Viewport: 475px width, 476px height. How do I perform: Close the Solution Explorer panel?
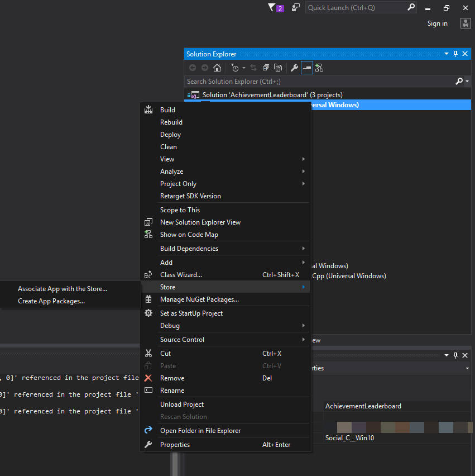tap(465, 54)
